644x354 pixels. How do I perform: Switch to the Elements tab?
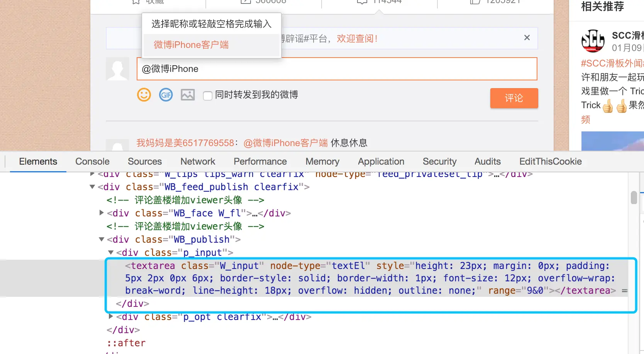[x=38, y=162]
